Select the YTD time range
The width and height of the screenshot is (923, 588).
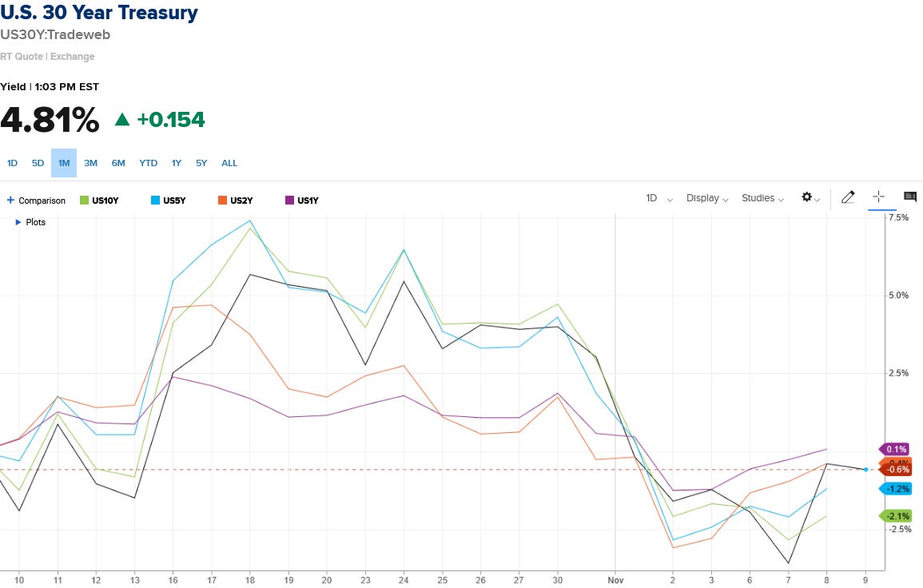[x=149, y=163]
